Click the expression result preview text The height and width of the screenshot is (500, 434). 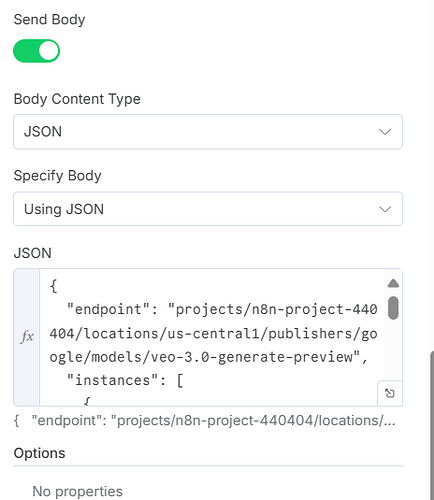coord(204,421)
